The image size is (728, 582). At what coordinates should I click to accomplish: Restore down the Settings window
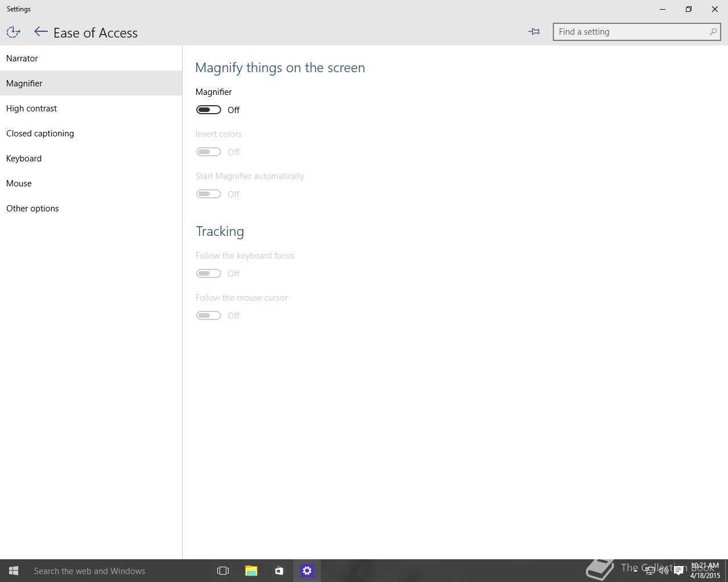pyautogui.click(x=689, y=9)
